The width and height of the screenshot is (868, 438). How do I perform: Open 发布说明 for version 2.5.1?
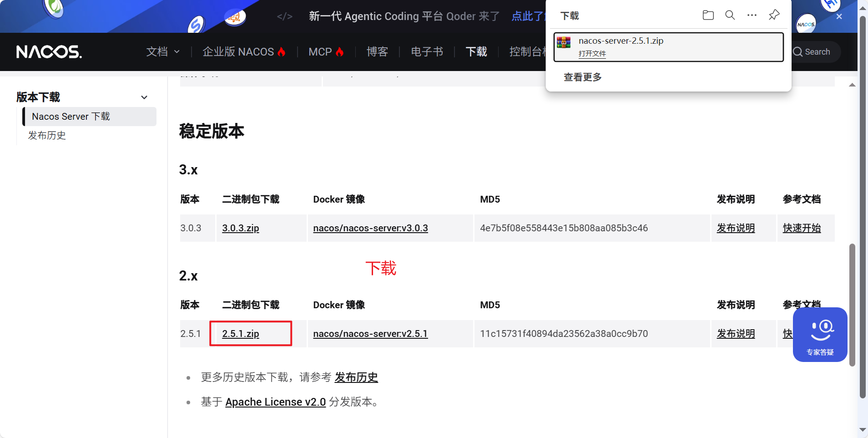(x=736, y=334)
